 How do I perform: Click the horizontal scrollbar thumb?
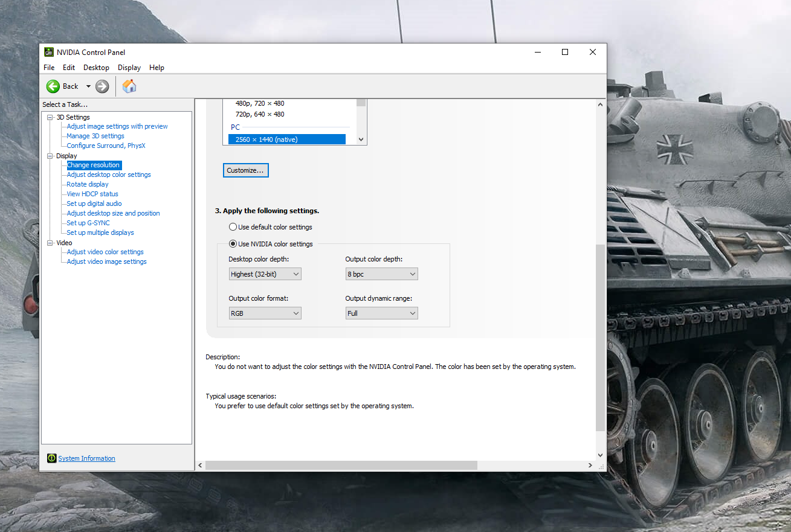[x=341, y=466]
